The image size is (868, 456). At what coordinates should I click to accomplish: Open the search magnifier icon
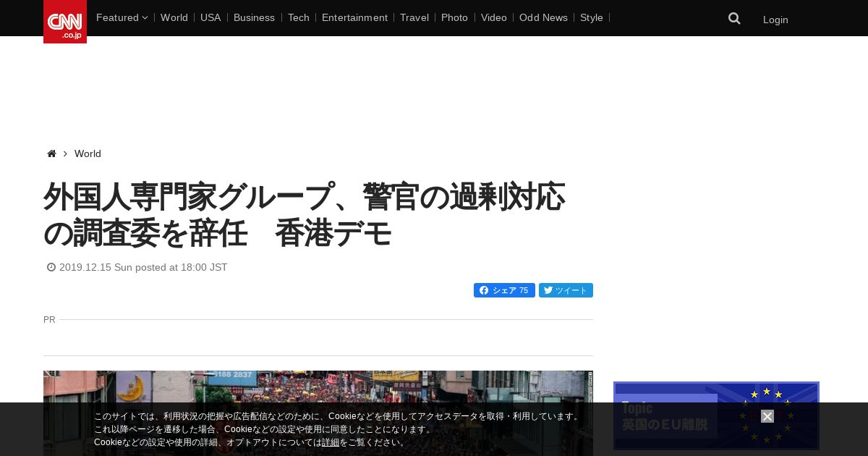[734, 19]
